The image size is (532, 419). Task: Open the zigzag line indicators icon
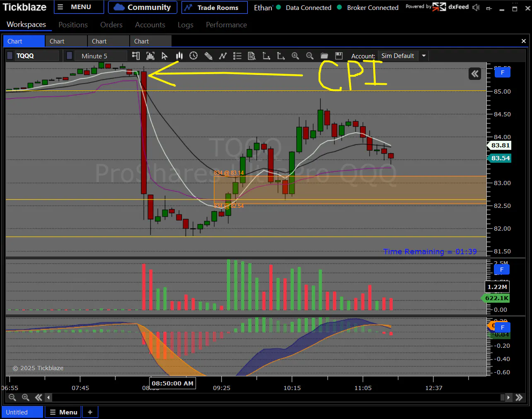[x=222, y=55]
